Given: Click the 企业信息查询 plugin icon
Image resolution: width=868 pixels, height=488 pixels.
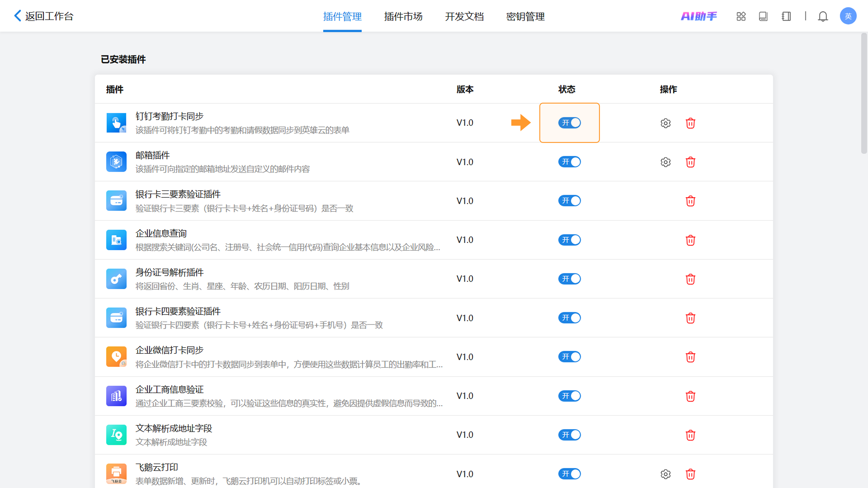Looking at the screenshot, I should [x=116, y=240].
